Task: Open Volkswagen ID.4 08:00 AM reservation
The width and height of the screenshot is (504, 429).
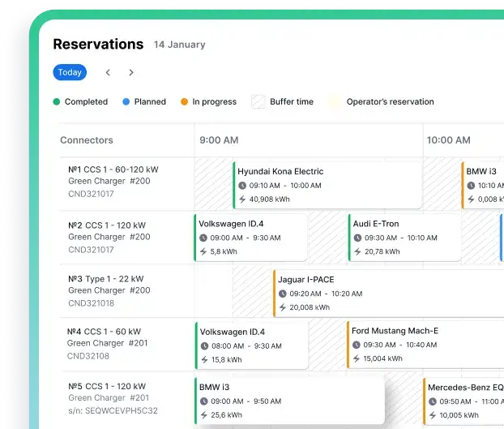Action: point(252,345)
